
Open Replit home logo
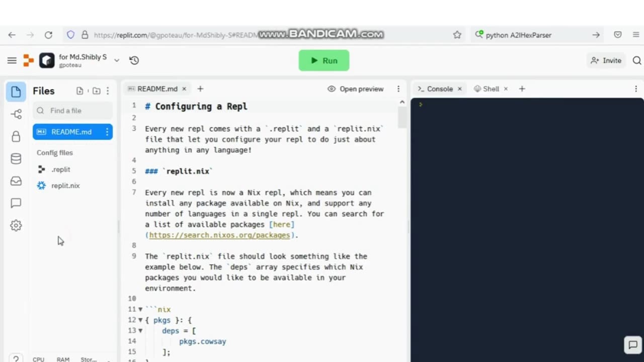click(29, 60)
